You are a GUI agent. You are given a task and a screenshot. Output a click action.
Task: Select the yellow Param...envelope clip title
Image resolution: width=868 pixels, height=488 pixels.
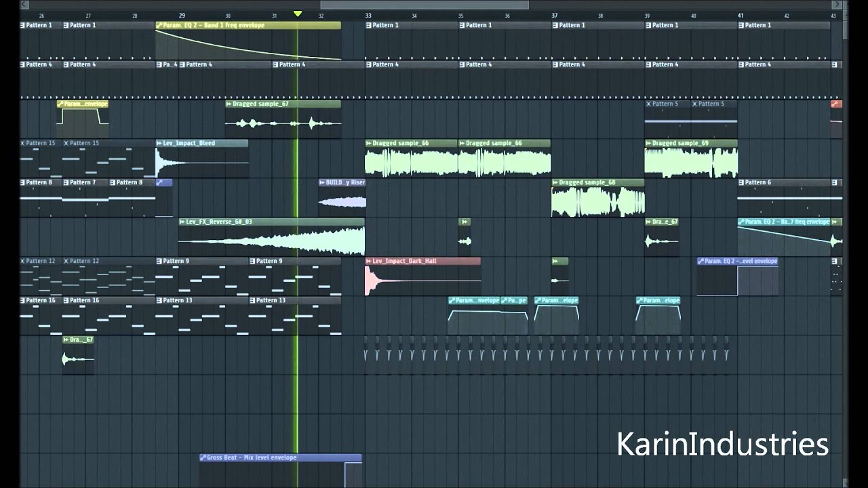[86, 104]
